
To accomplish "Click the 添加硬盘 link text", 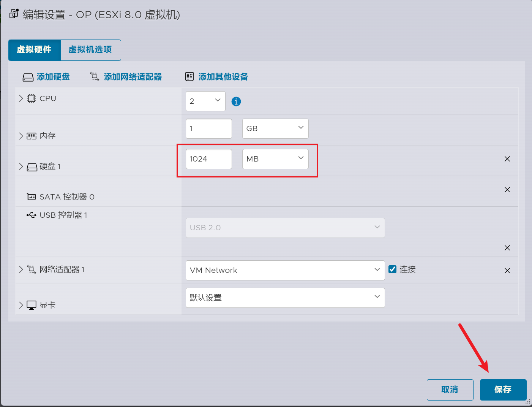I will coord(53,77).
